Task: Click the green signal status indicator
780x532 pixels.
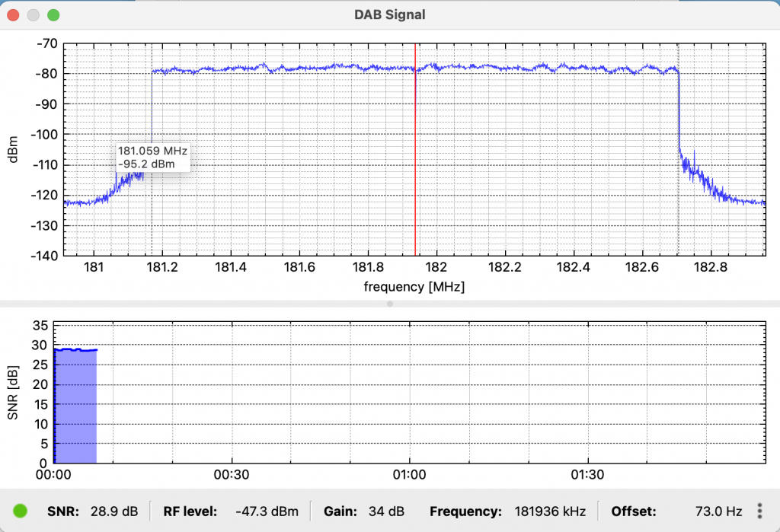Action: pos(21,511)
